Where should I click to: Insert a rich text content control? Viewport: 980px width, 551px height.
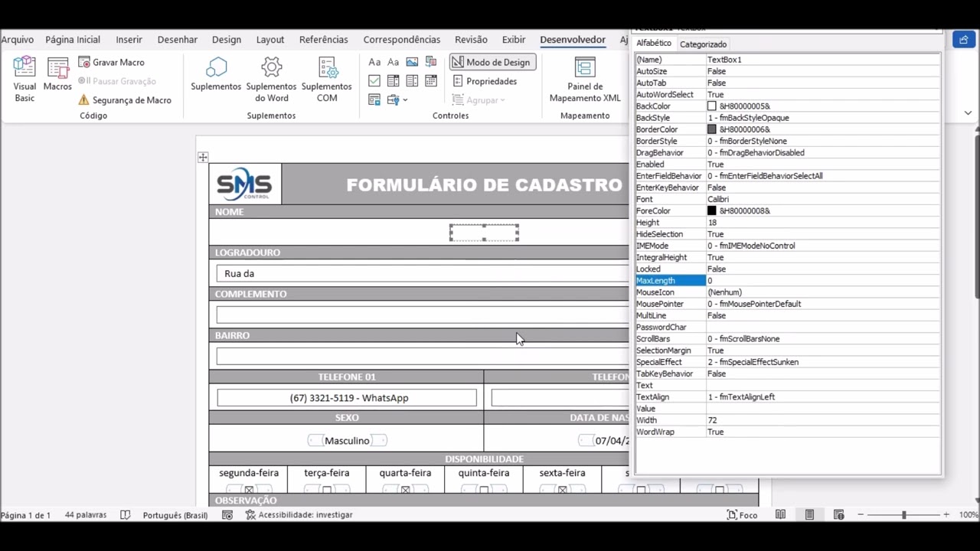(x=374, y=62)
